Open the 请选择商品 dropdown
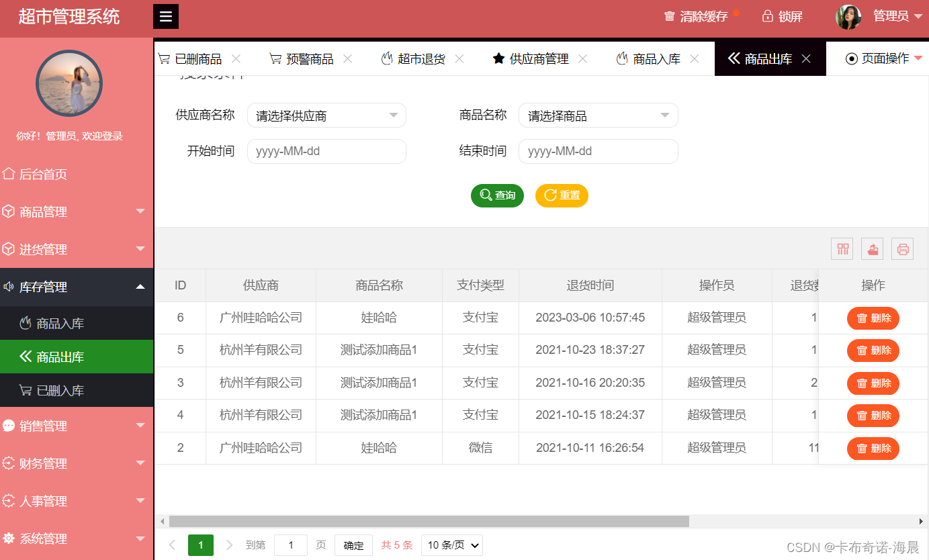This screenshot has height=560, width=929. click(x=599, y=115)
